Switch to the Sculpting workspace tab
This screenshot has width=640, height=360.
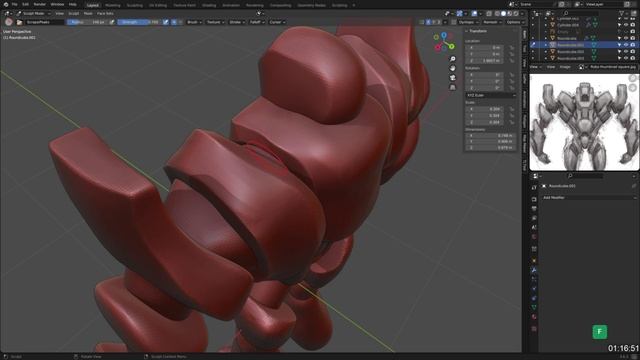[x=134, y=5]
